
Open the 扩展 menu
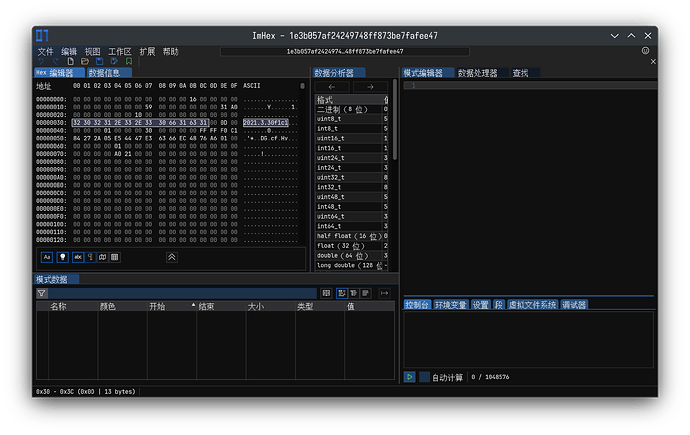(147, 51)
